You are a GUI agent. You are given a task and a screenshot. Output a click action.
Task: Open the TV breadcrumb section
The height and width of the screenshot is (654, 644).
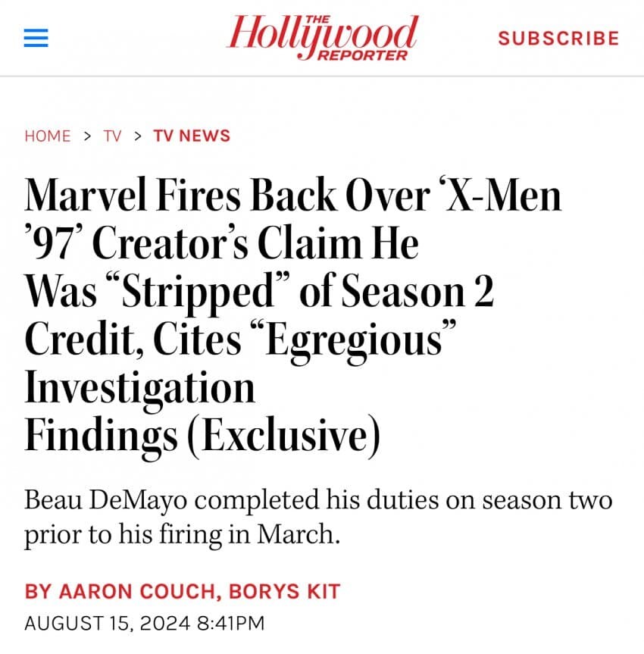[112, 136]
